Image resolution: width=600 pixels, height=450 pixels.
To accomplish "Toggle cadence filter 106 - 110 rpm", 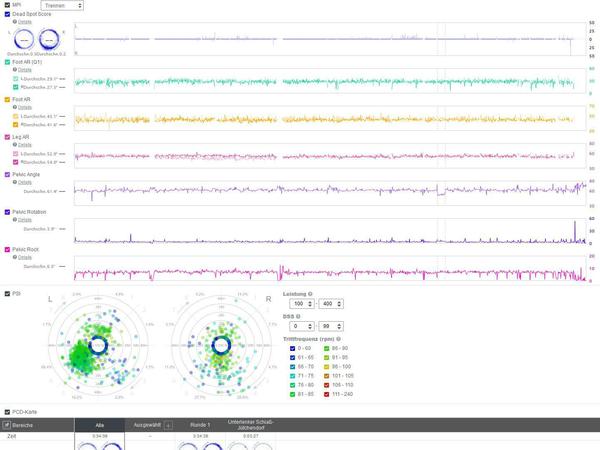I will tap(327, 385).
